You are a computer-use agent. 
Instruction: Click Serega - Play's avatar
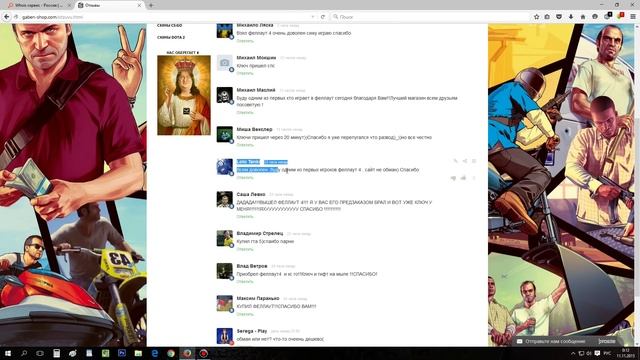tap(224, 336)
